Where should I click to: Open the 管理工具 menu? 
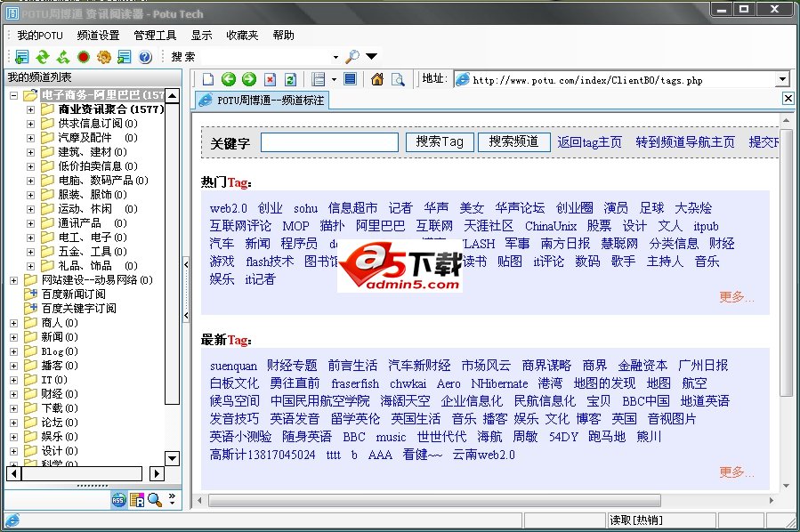pyautogui.click(x=155, y=36)
